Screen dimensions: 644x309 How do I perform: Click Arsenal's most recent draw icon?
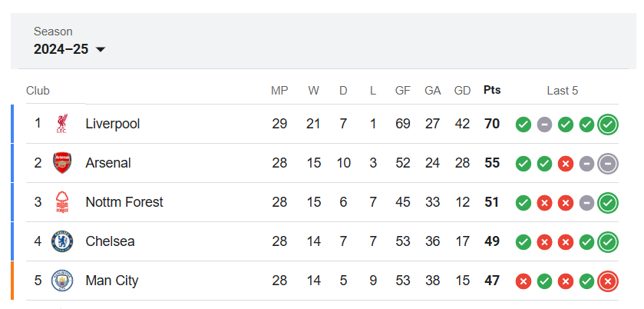pos(608,164)
